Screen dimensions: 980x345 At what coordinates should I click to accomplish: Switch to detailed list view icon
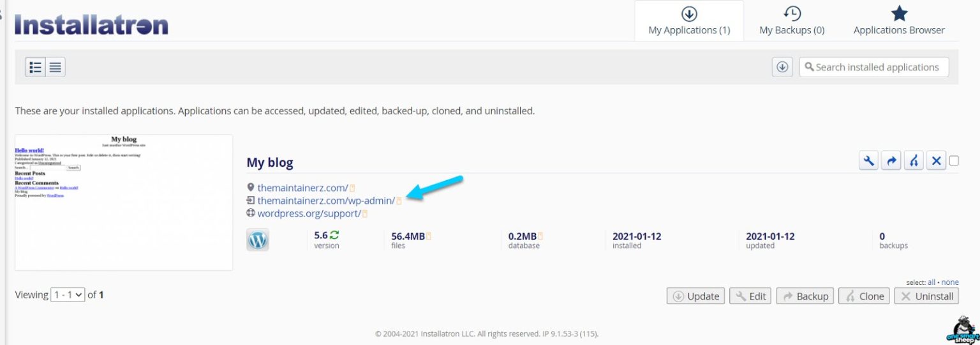click(x=36, y=67)
